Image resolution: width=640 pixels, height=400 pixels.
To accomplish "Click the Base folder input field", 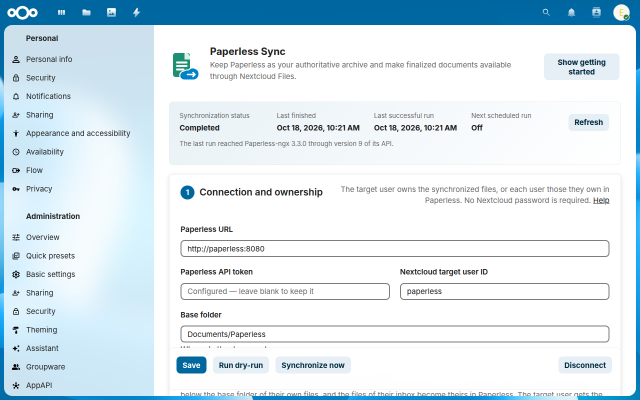I will point(395,334).
